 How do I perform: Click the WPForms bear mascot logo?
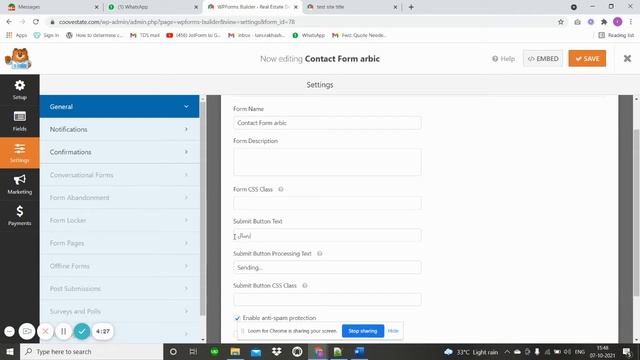tap(18, 59)
